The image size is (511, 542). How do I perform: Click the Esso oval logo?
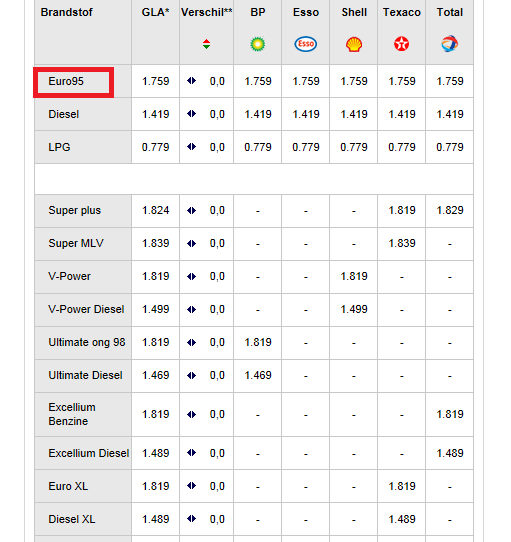(306, 44)
